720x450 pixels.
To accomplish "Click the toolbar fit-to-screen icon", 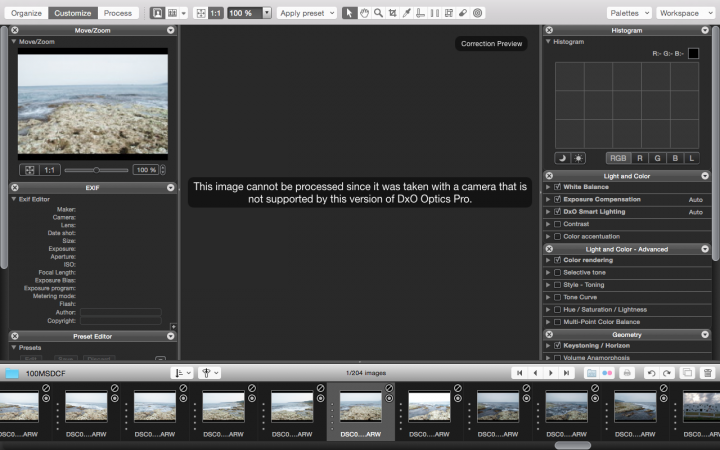I will coord(201,13).
